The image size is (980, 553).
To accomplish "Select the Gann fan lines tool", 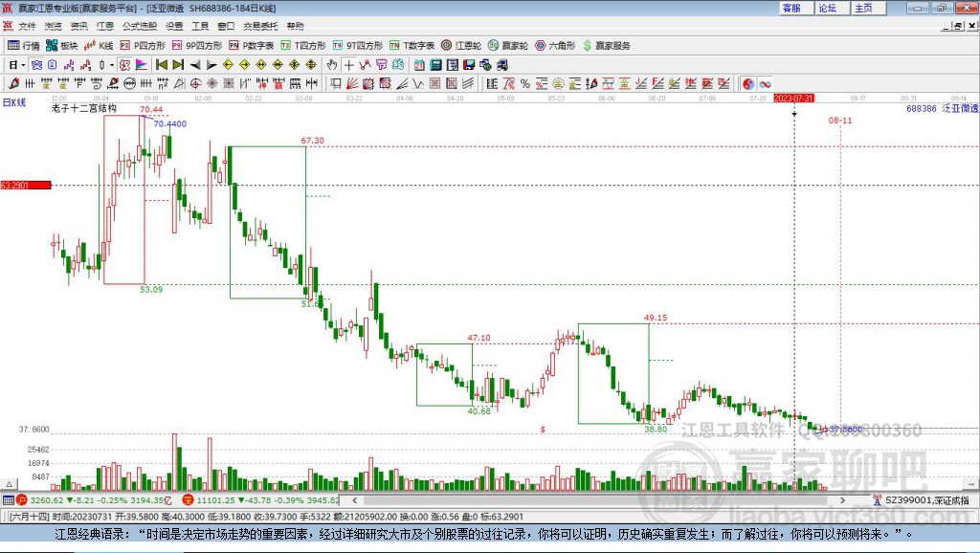I will click(x=352, y=84).
